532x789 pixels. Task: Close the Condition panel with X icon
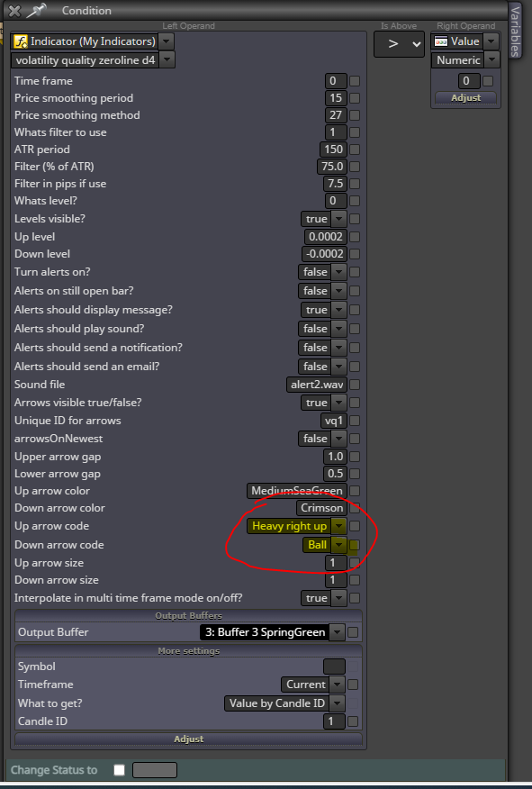tap(14, 11)
